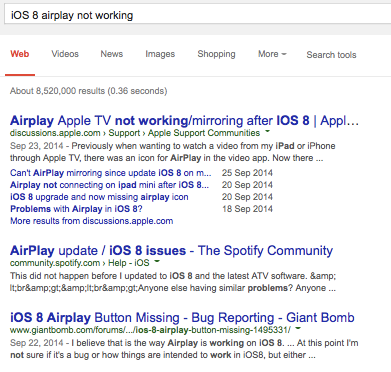Open 'Airplay Apple TV not working/mirroring' result
The image size is (391, 372).
(x=184, y=120)
